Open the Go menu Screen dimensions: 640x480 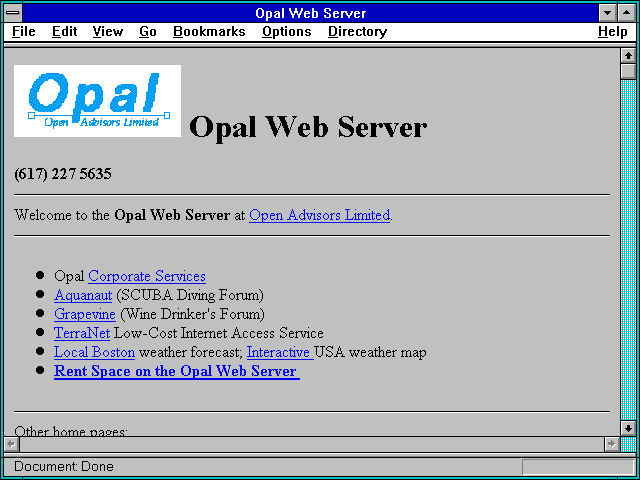(147, 31)
